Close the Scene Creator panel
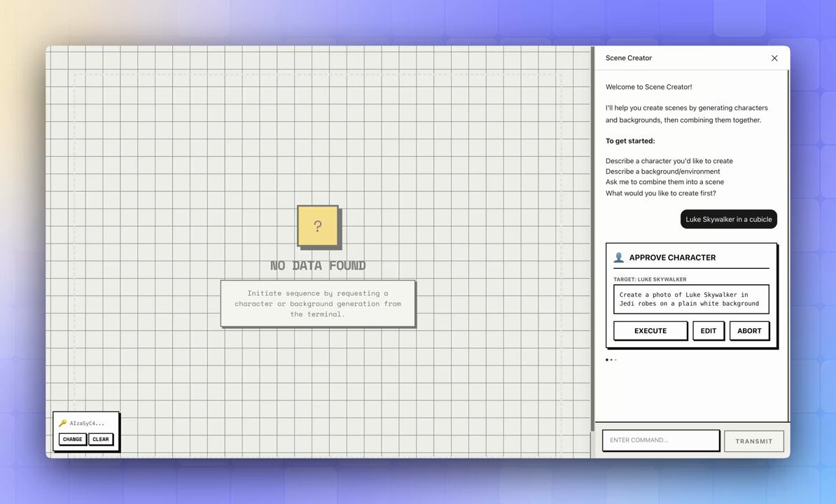 click(x=774, y=58)
